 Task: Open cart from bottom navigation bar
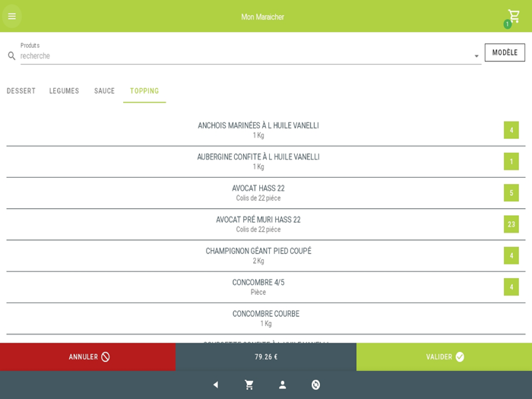[x=249, y=385]
